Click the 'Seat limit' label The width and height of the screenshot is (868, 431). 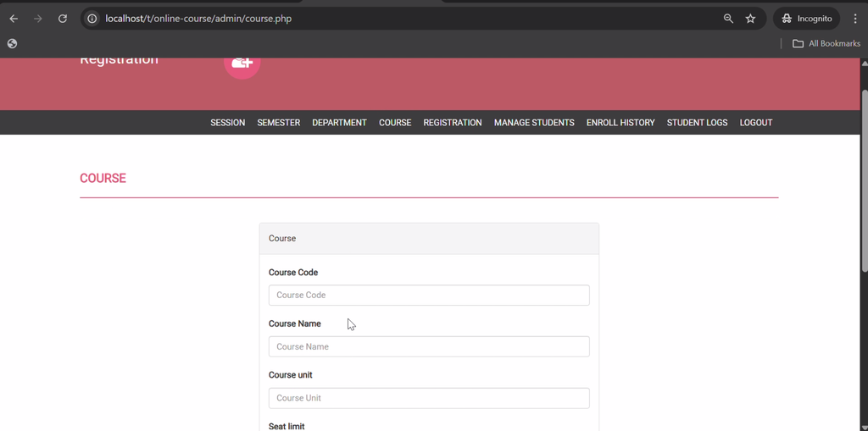[287, 427]
